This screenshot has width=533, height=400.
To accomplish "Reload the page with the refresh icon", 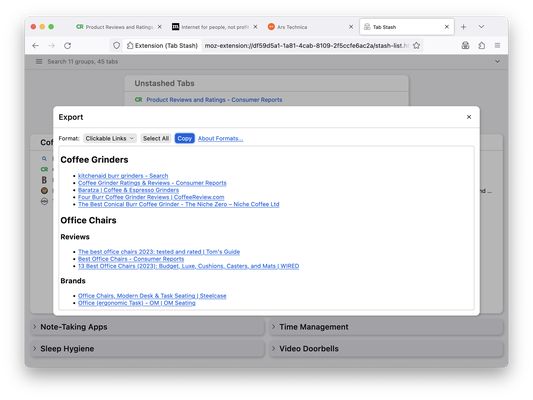I will [x=68, y=46].
